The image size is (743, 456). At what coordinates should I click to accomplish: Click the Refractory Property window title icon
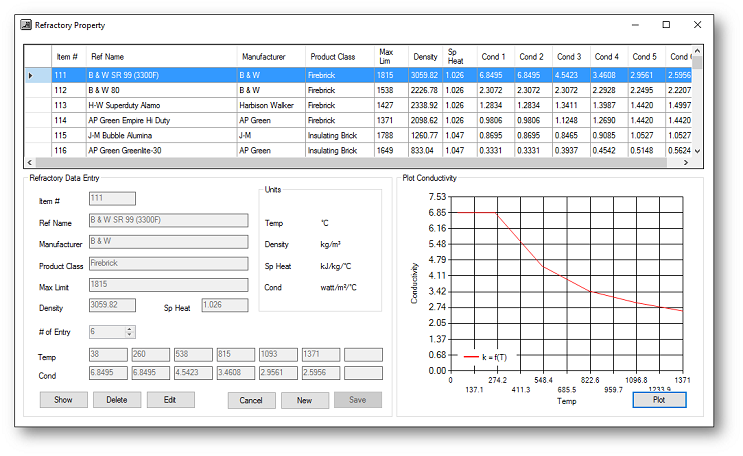(x=26, y=25)
